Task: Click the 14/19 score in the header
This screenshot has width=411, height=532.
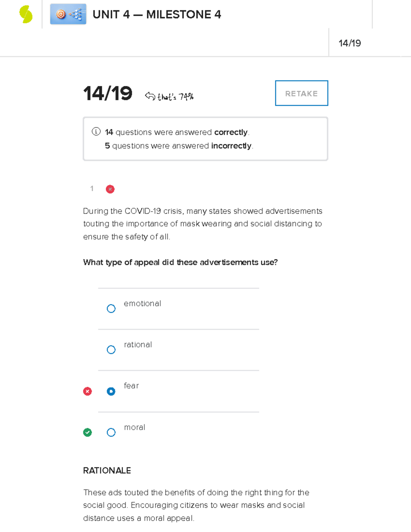Action: click(x=350, y=43)
